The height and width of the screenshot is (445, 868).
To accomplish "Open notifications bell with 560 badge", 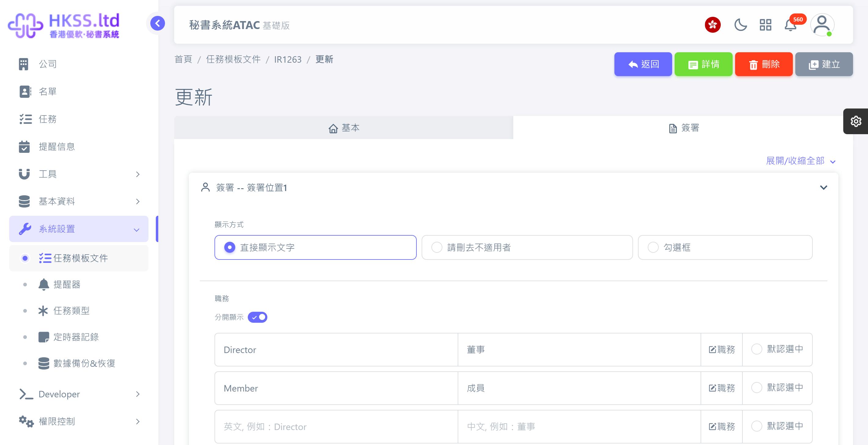I will click(x=790, y=25).
